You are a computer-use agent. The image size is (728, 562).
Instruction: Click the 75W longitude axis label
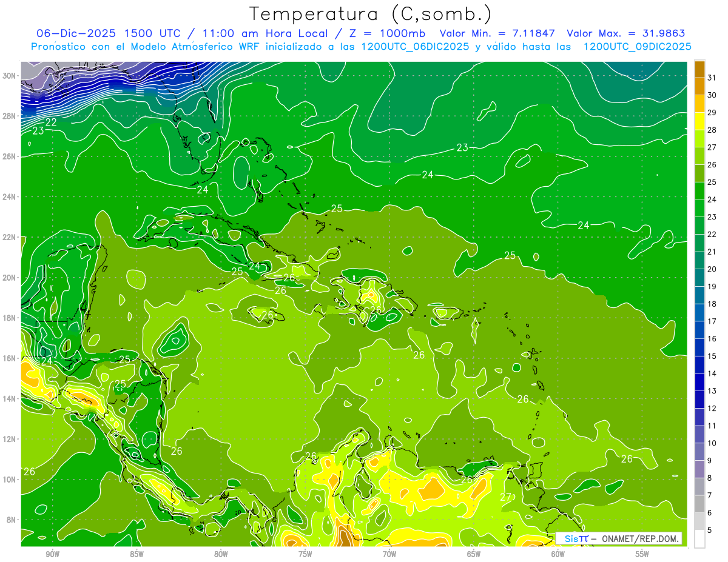coord(305,554)
